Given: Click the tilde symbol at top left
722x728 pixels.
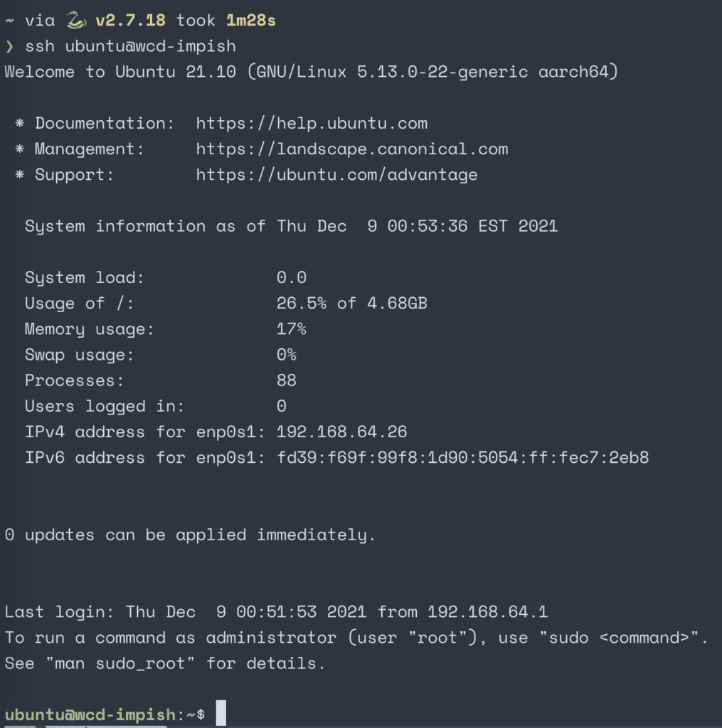Looking at the screenshot, I should pos(10,21).
